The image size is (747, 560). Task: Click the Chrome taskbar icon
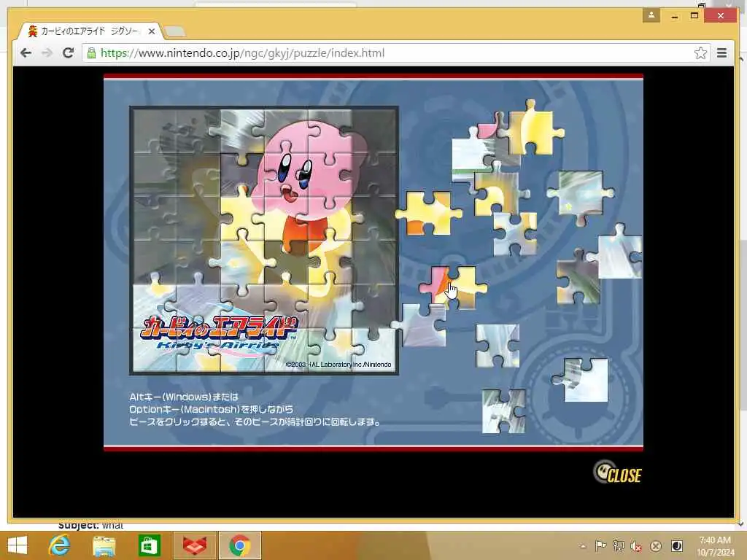239,545
